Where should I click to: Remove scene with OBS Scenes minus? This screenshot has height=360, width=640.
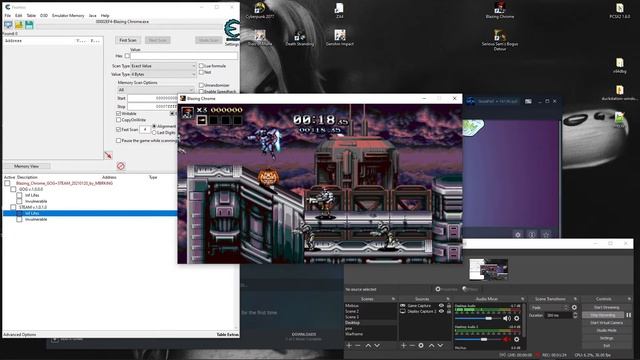(x=358, y=346)
